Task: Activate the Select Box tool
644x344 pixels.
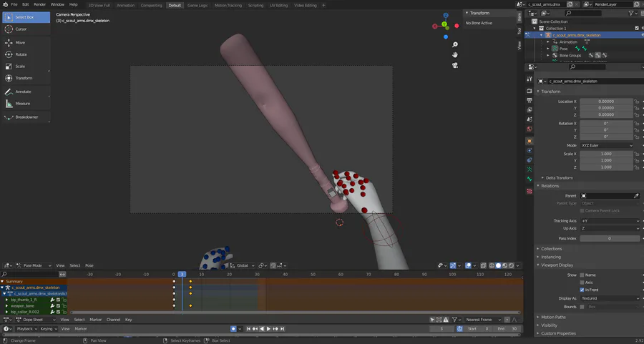Action: click(x=26, y=17)
